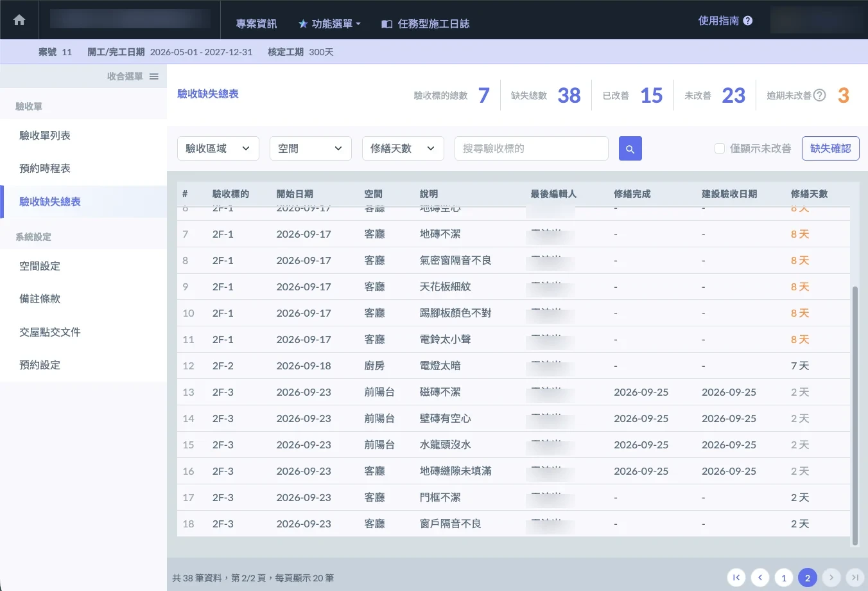This screenshot has width=868, height=591.
Task: Expand the 修繕天數 filter dropdown
Action: [x=403, y=148]
